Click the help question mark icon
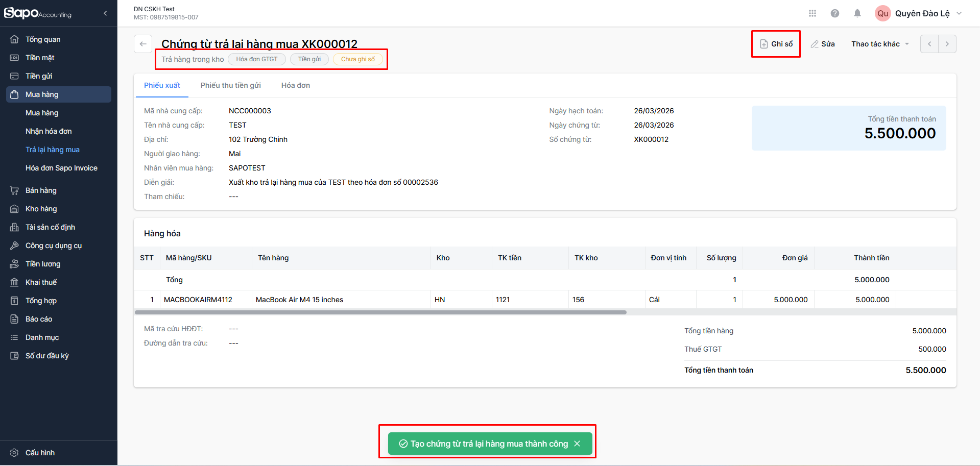 pyautogui.click(x=835, y=14)
